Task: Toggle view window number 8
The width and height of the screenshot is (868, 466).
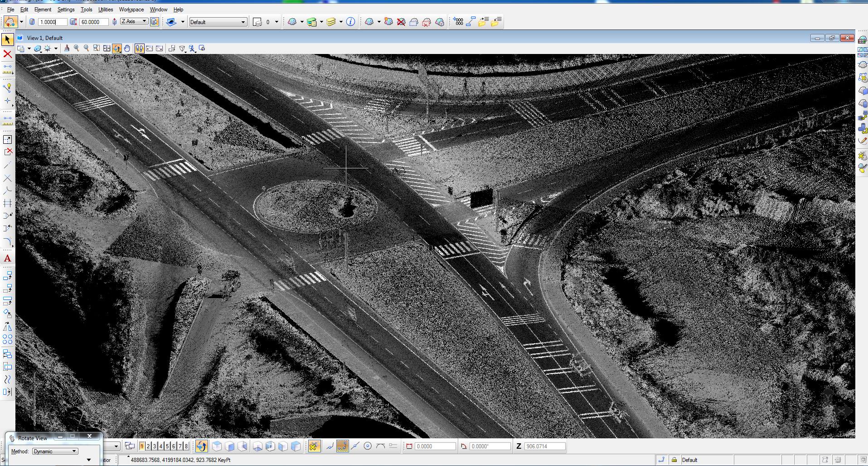Action: [186, 446]
